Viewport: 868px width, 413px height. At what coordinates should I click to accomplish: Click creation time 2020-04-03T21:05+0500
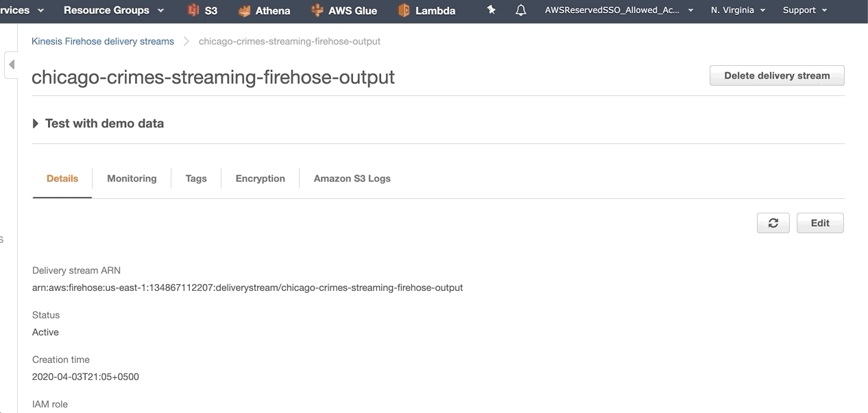86,377
